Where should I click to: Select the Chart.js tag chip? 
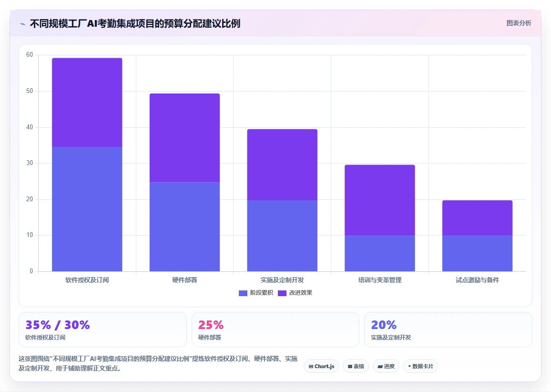coord(321,366)
